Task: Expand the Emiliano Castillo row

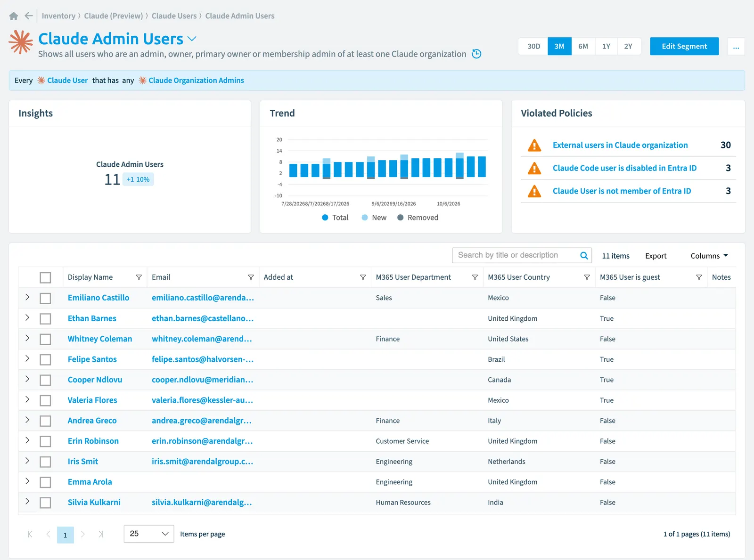Action: [x=27, y=297]
